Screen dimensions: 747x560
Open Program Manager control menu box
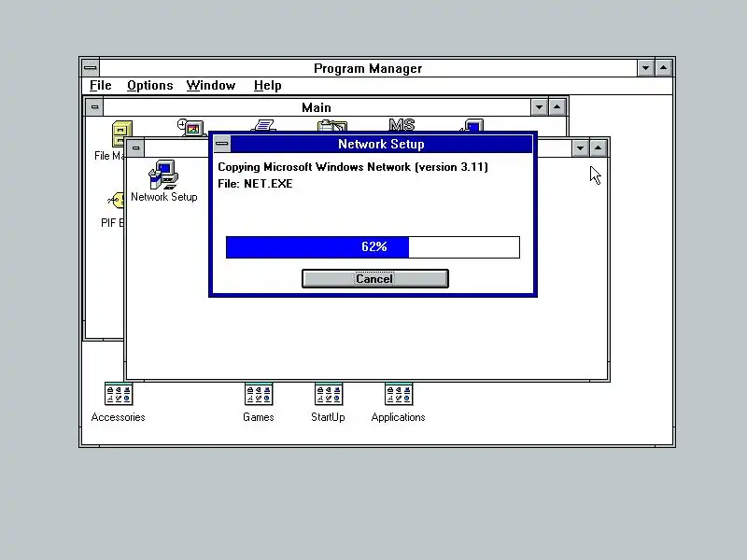pos(91,68)
